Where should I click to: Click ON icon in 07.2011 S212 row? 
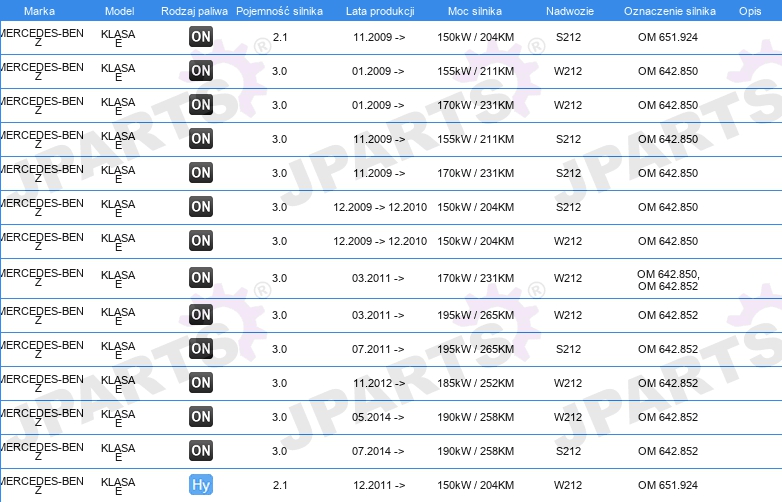(201, 348)
